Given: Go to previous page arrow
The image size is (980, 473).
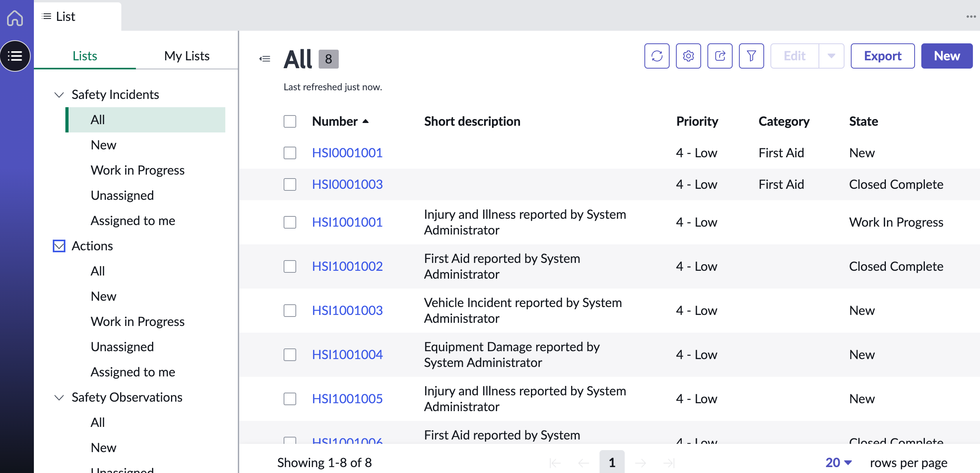Looking at the screenshot, I should tap(583, 463).
